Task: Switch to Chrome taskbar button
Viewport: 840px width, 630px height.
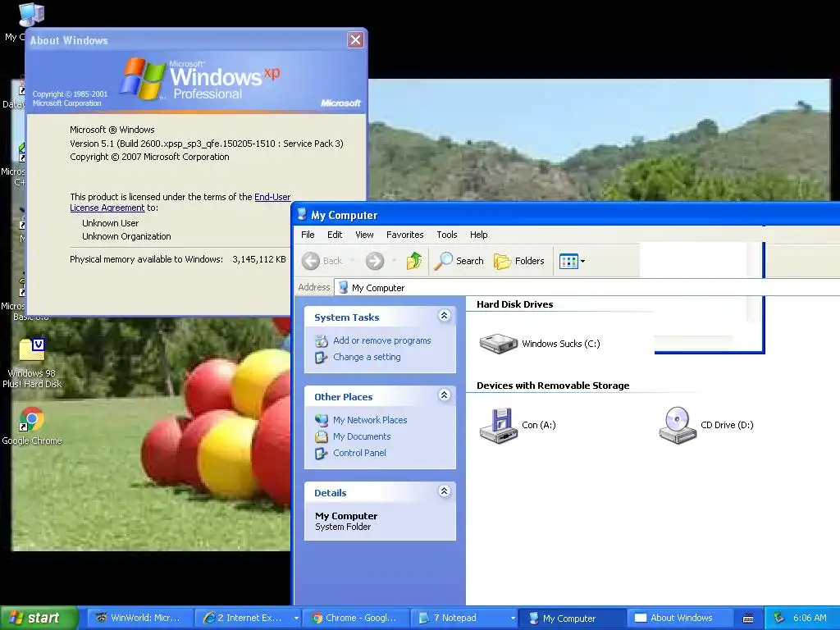Action: (x=356, y=619)
